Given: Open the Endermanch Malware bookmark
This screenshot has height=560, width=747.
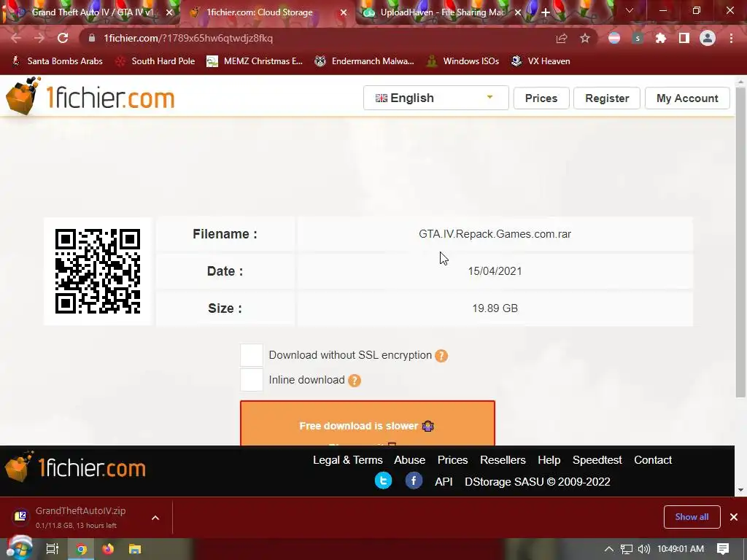Looking at the screenshot, I should (x=365, y=61).
